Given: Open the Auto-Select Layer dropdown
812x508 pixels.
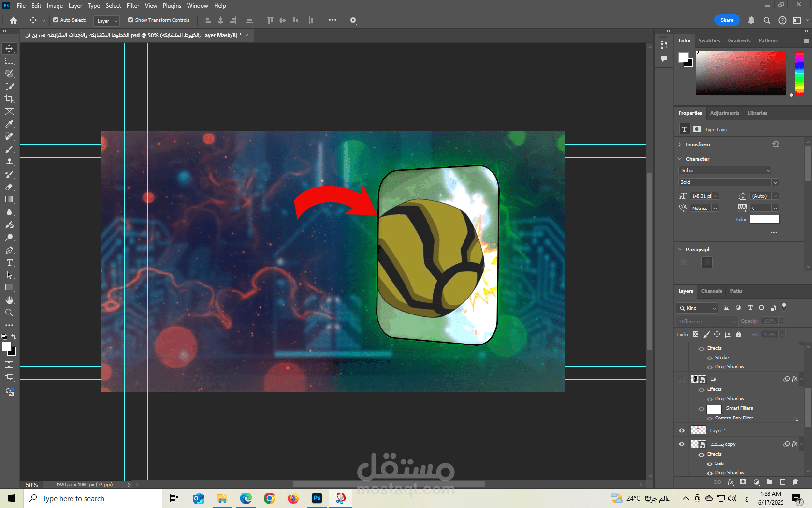Looking at the screenshot, I should 106,21.
